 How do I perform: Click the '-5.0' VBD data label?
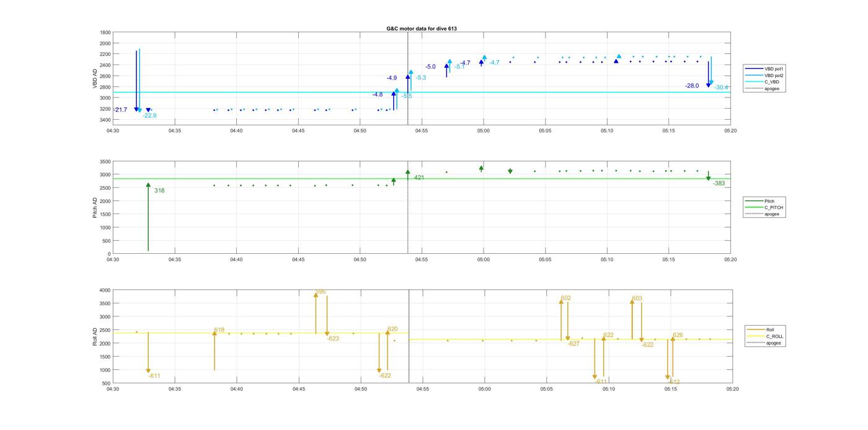(x=430, y=66)
